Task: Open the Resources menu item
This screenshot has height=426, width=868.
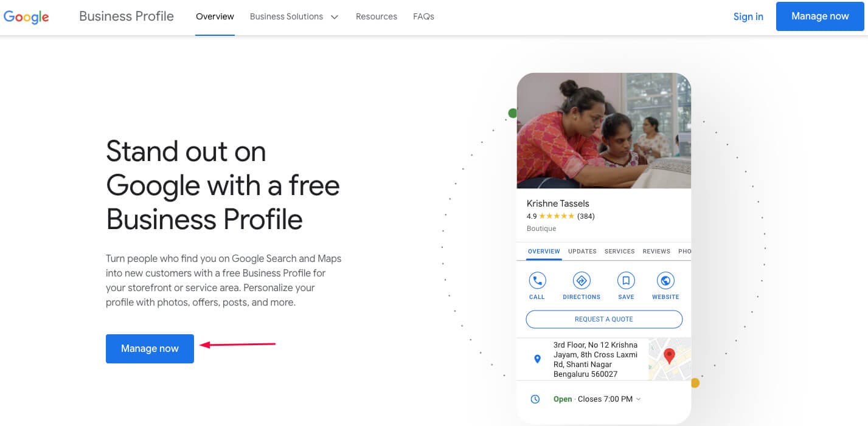Action: pos(377,17)
